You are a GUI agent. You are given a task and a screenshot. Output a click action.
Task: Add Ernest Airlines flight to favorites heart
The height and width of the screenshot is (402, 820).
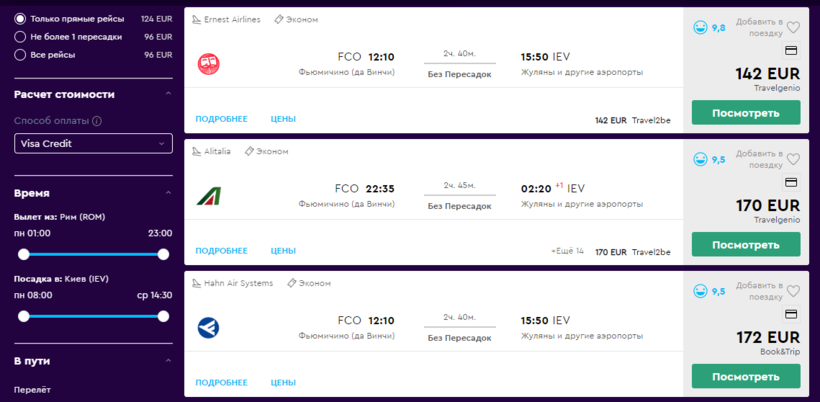tap(794, 28)
